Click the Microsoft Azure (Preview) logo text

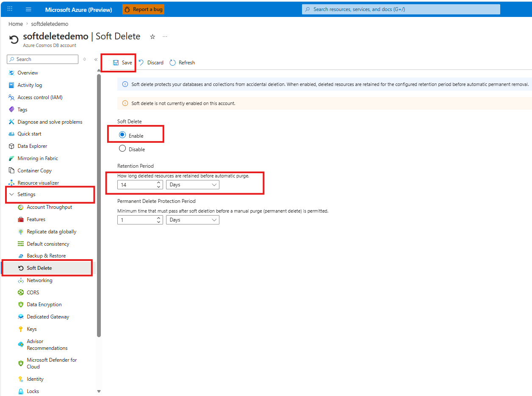(x=79, y=9)
